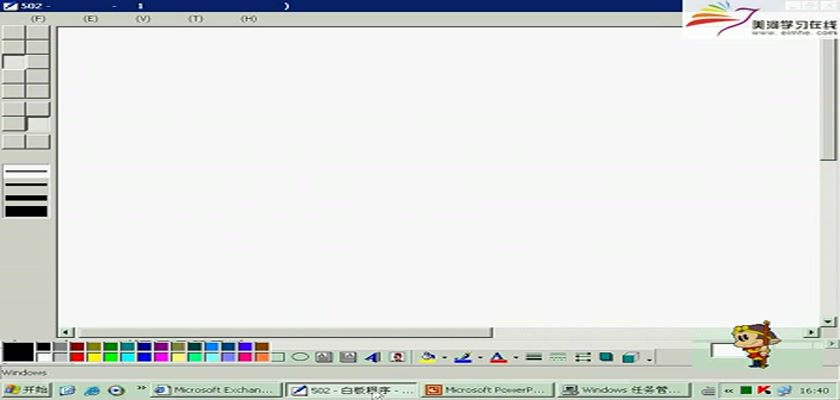Expand the Line Color dropdown arrow
Viewport: 840px width, 400px height.
[x=480, y=357]
